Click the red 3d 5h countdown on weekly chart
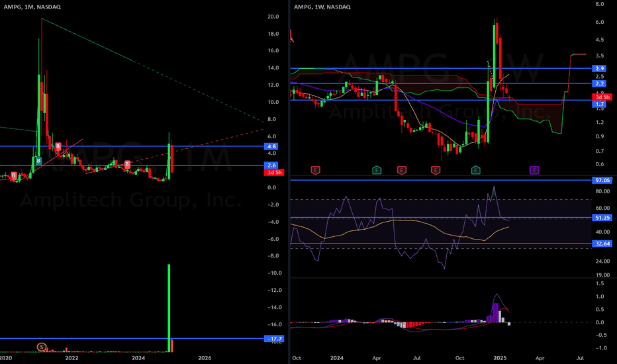The width and height of the screenshot is (617, 364). pos(602,97)
